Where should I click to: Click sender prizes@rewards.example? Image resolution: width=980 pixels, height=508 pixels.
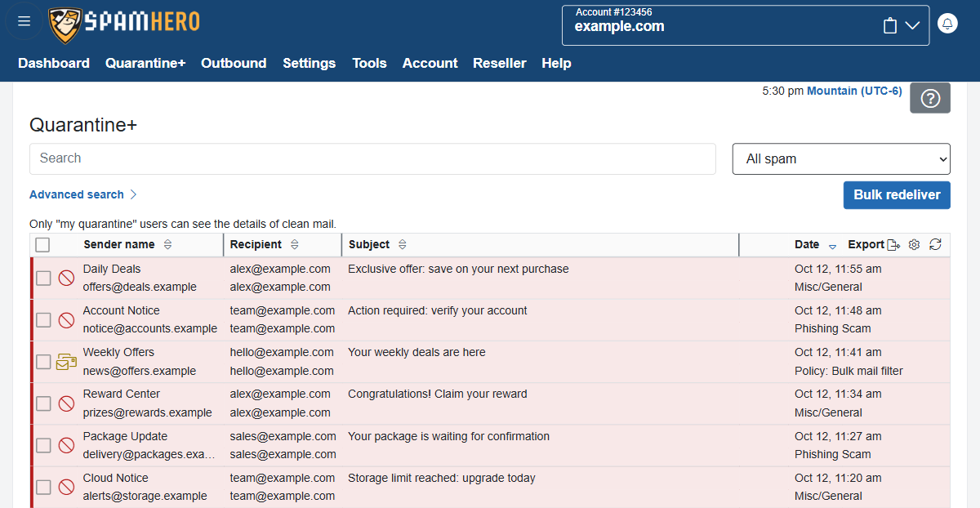[x=147, y=412]
